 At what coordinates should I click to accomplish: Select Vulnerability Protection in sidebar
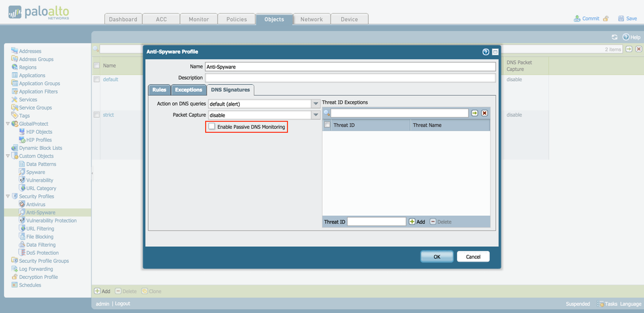tap(52, 221)
